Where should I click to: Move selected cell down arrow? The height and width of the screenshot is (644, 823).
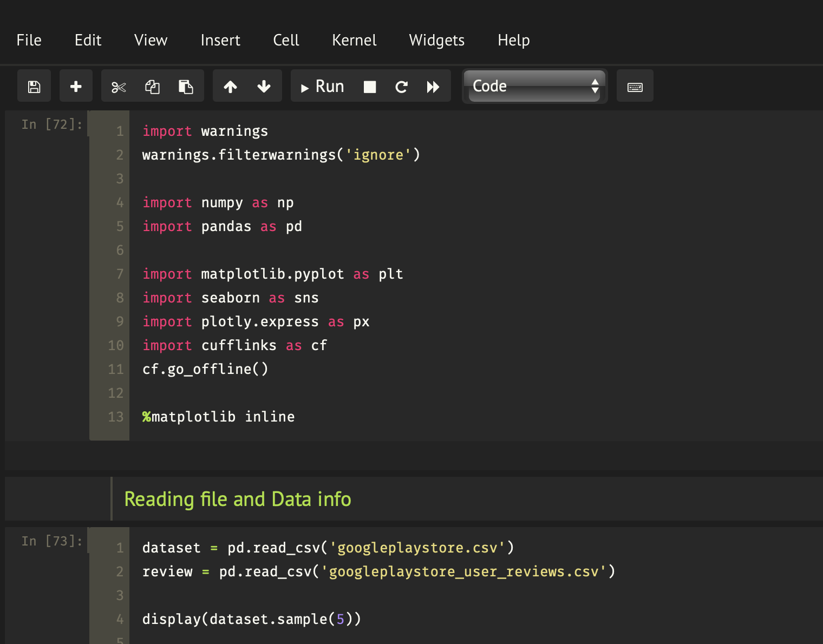click(x=264, y=87)
